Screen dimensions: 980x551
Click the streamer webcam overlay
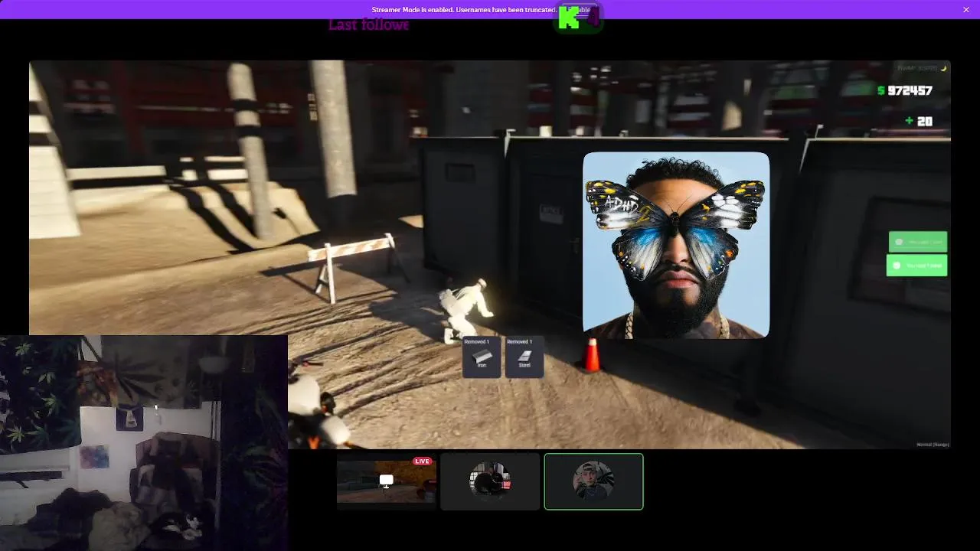[x=144, y=443]
